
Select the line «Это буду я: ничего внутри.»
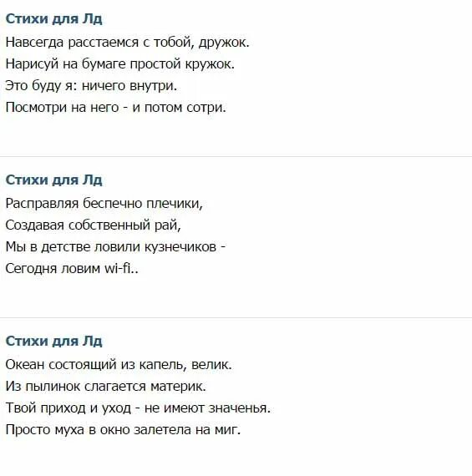[x=91, y=86]
